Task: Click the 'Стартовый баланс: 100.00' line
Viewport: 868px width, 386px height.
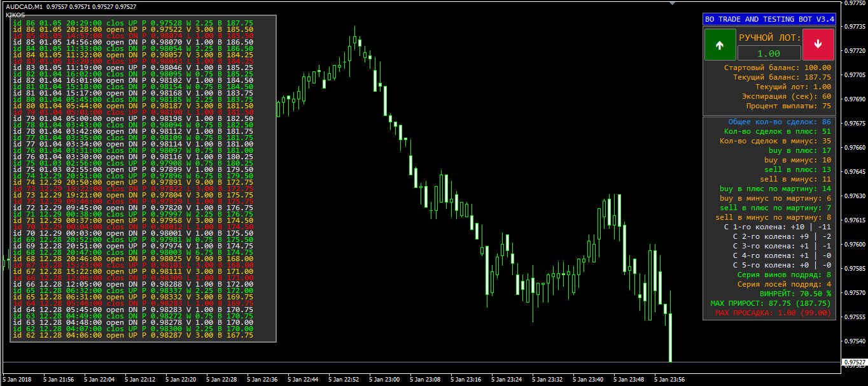Action: (x=778, y=68)
